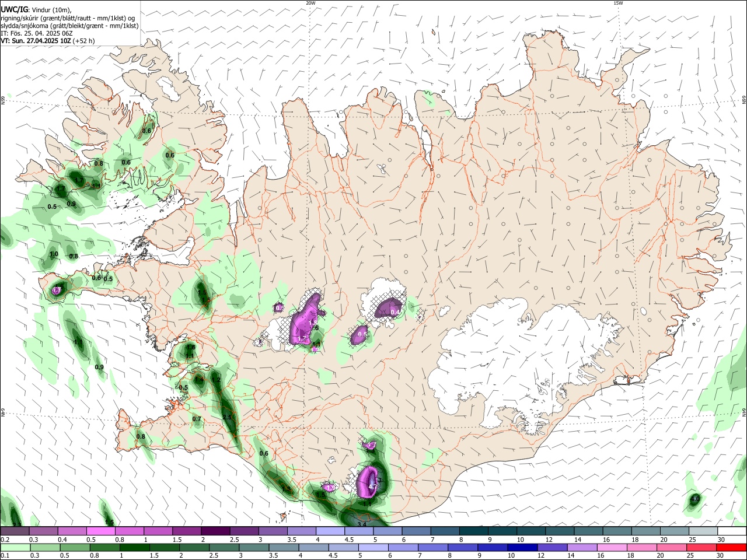
Task: Pick the darkest purple 2 swatch in the snow legend
Action: click(x=215, y=531)
